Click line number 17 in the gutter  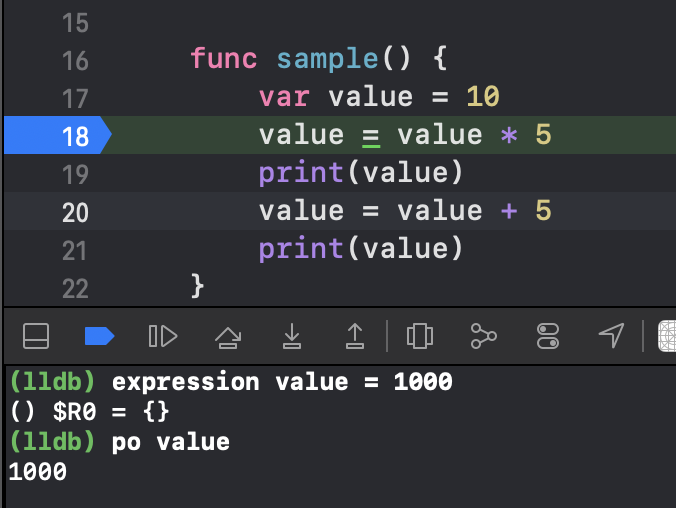75,99
